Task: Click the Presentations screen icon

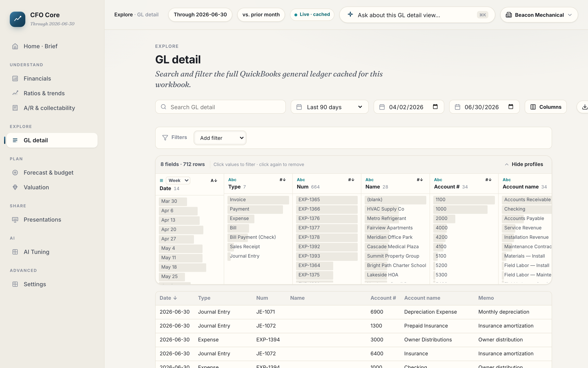Action: (x=15, y=220)
